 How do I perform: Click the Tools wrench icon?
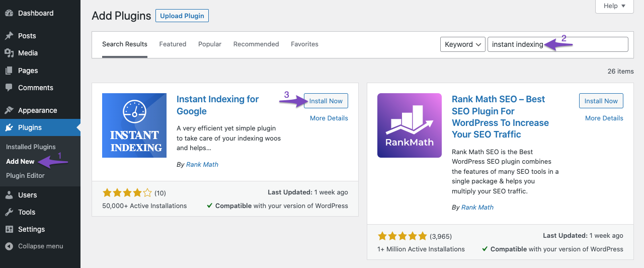coord(9,212)
